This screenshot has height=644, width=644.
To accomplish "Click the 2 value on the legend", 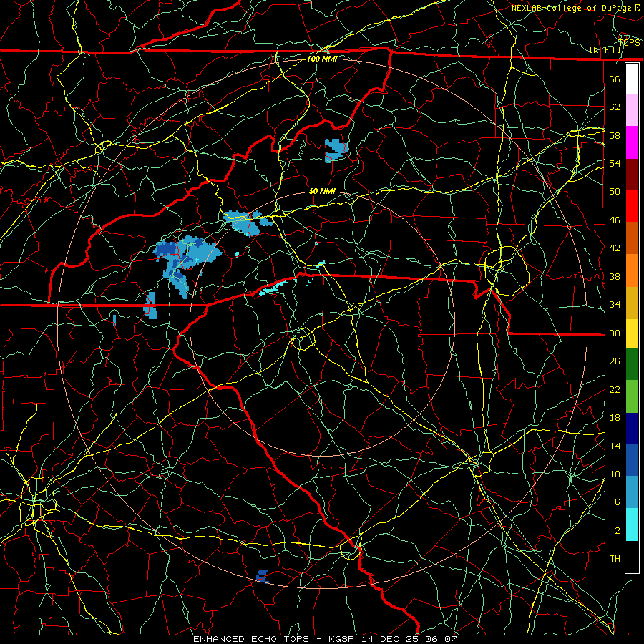I will (x=618, y=530).
